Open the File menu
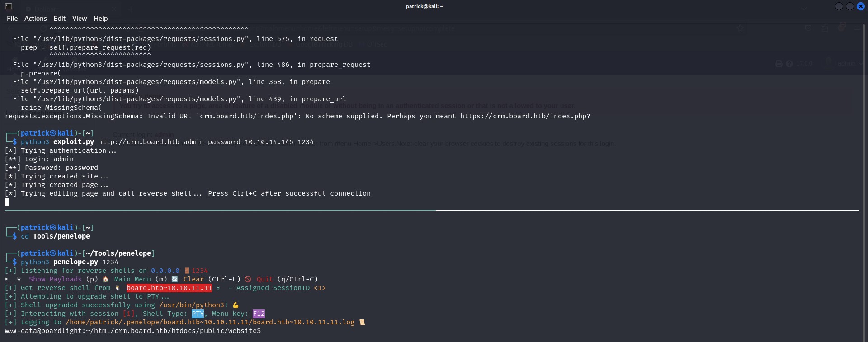 coord(12,19)
